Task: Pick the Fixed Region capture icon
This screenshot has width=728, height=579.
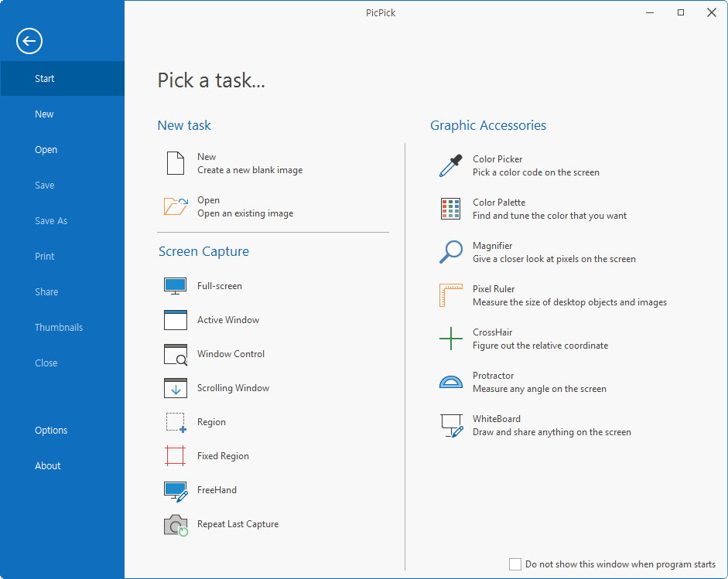Action: (x=176, y=456)
